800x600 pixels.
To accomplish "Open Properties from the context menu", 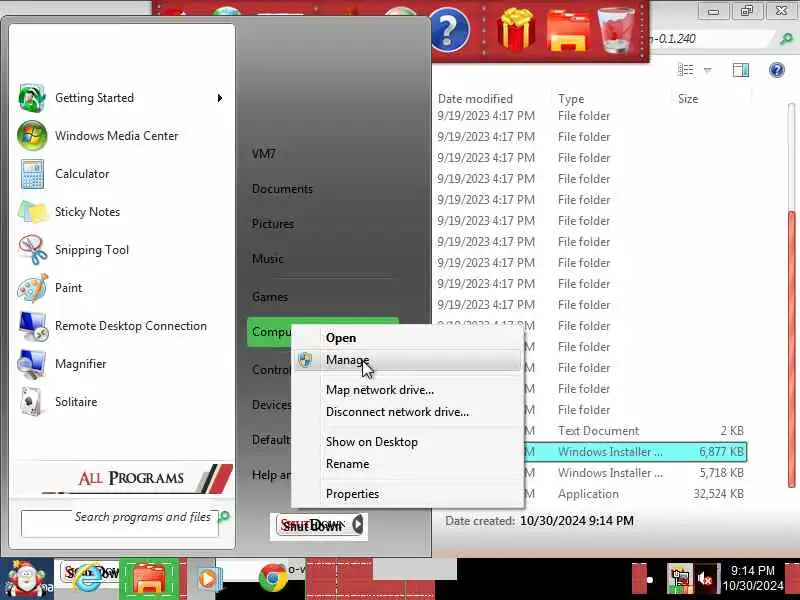I will pos(352,494).
